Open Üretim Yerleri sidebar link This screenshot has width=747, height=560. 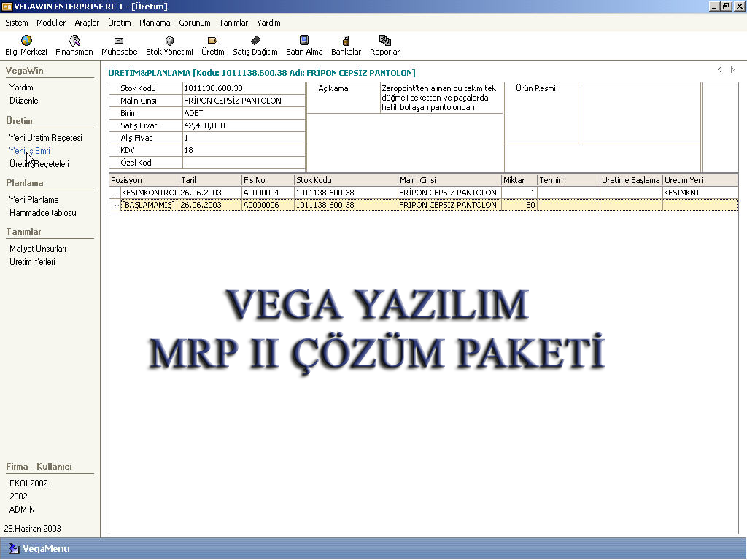coord(32,262)
